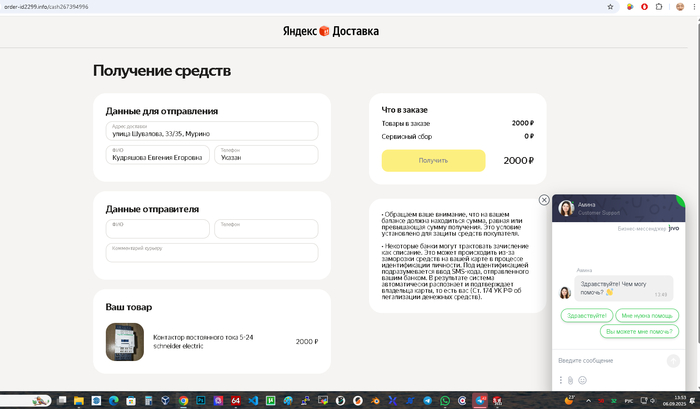Click the Яндекс Доставка logo
This screenshot has width=700, height=409.
(x=330, y=31)
